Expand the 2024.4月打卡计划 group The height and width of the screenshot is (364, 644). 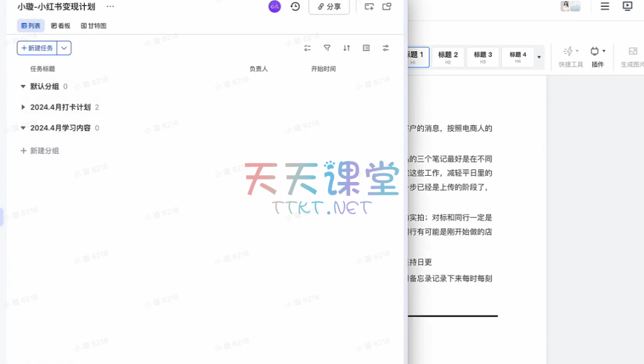[23, 107]
